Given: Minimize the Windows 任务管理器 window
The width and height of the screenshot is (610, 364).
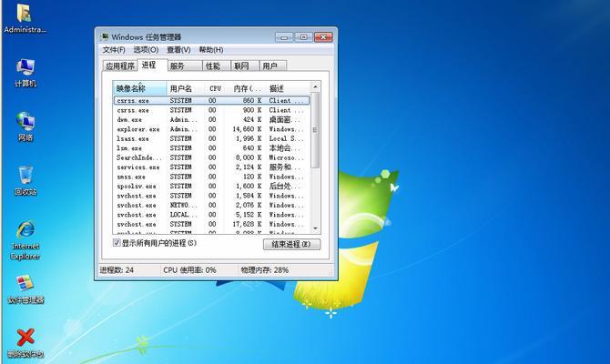Looking at the screenshot, I should click(x=284, y=37).
